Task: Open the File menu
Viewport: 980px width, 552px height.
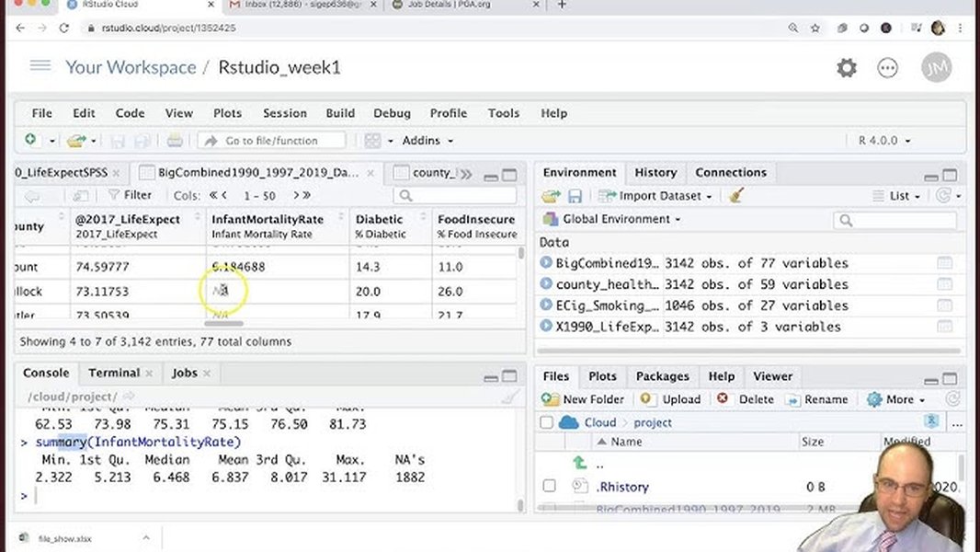Action: (x=42, y=113)
